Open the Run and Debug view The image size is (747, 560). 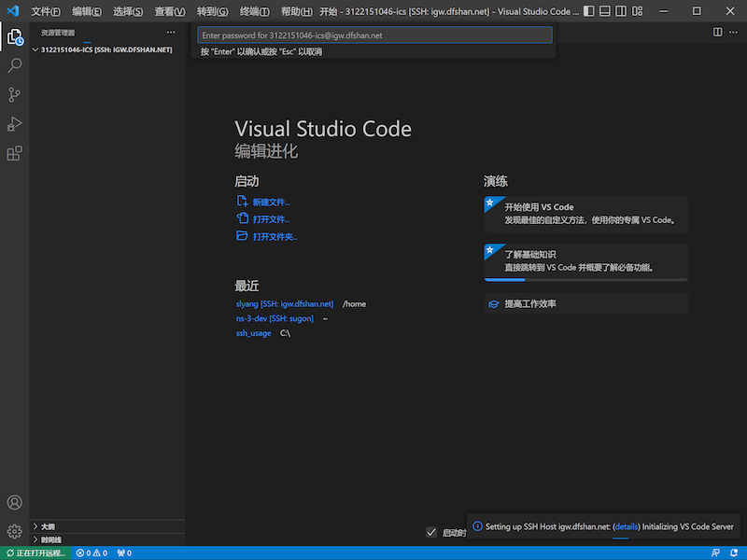tap(14, 124)
